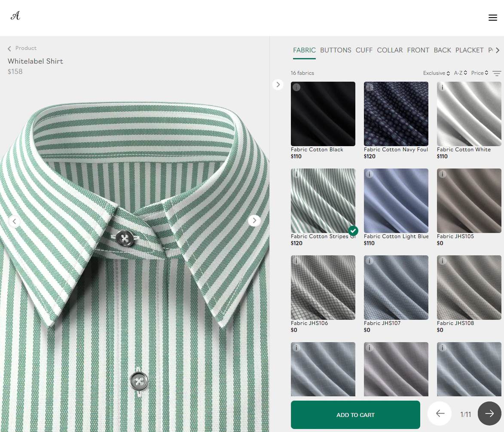Go to previous step arrow button
The width and height of the screenshot is (504, 432).
(x=440, y=414)
